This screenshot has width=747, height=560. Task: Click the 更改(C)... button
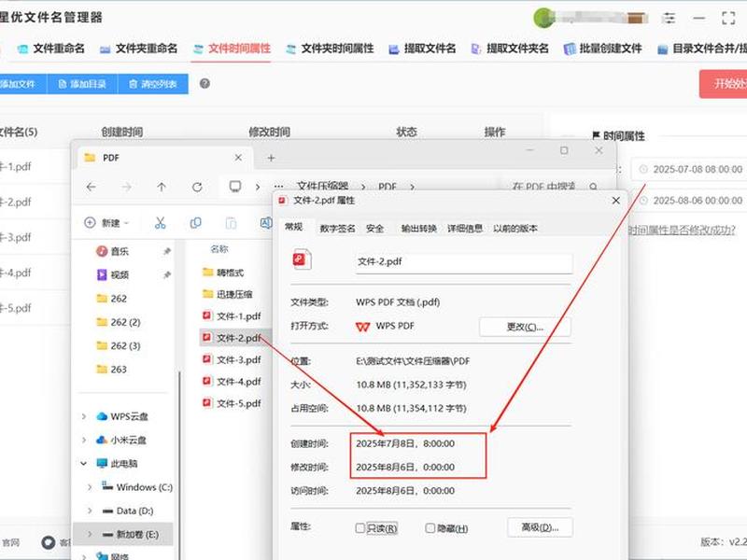(x=525, y=328)
